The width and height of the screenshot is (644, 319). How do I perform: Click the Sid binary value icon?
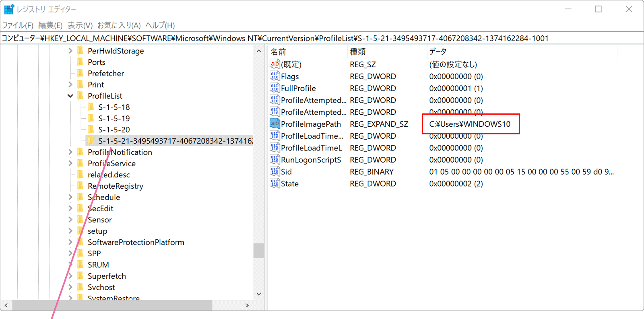click(275, 172)
